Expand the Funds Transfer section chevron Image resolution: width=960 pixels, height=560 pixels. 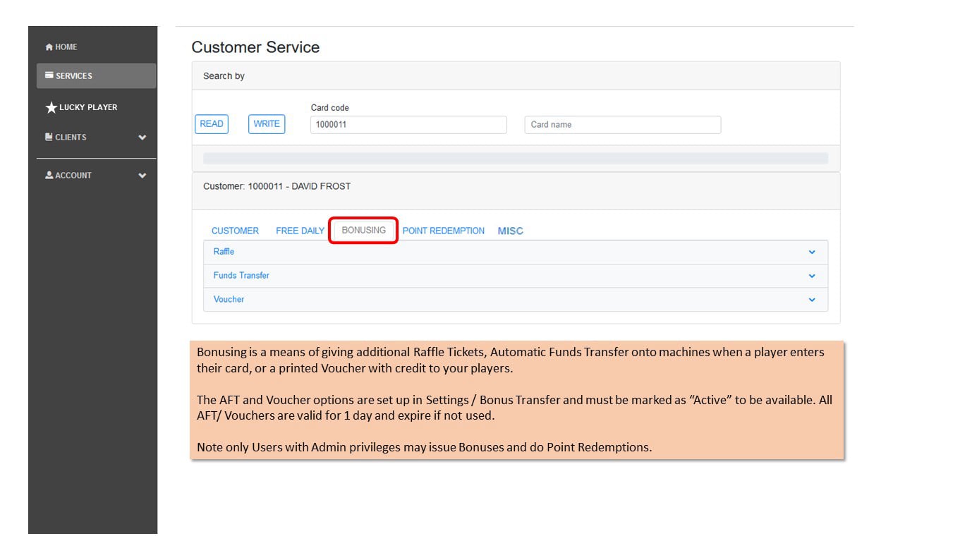pos(812,276)
